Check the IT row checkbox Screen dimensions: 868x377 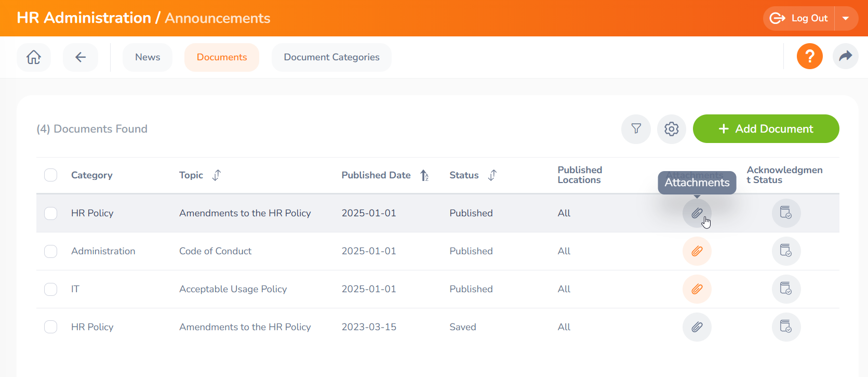click(50, 289)
